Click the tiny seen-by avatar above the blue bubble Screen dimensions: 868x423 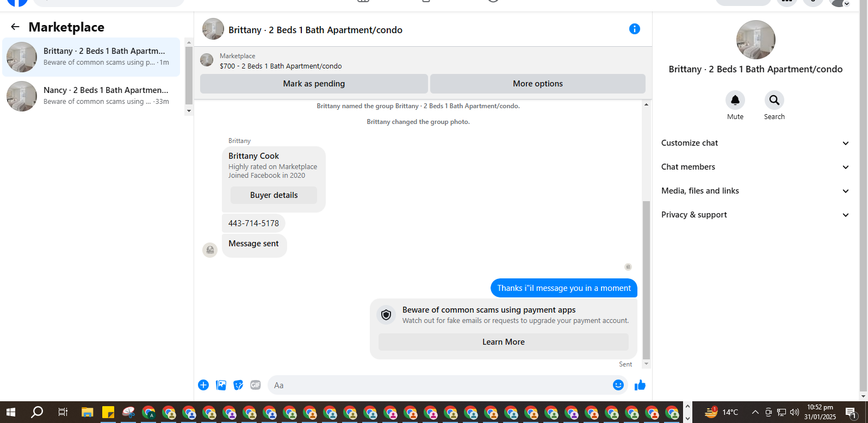[x=628, y=267]
